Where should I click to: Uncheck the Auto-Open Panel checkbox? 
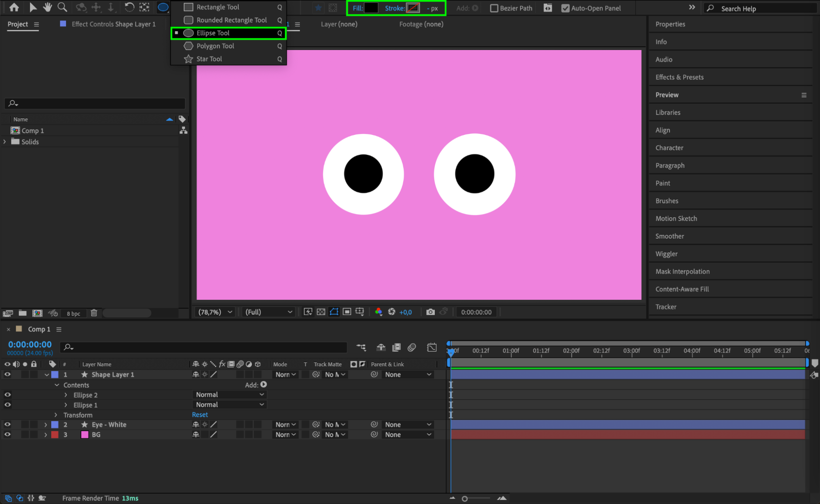(565, 8)
